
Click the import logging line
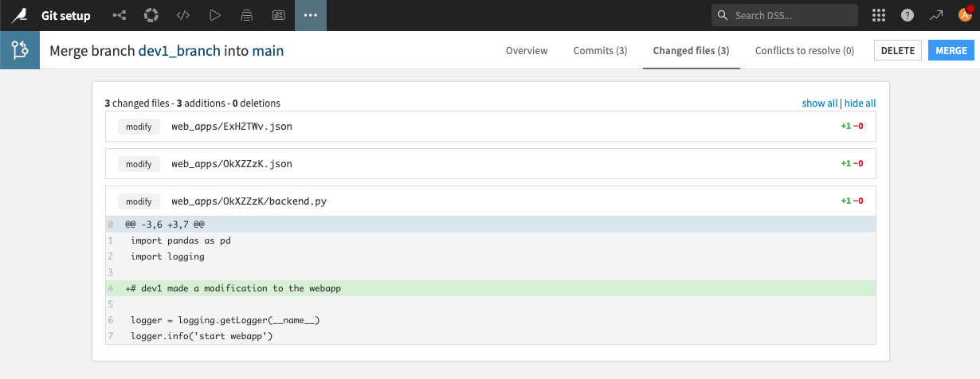[491, 256]
